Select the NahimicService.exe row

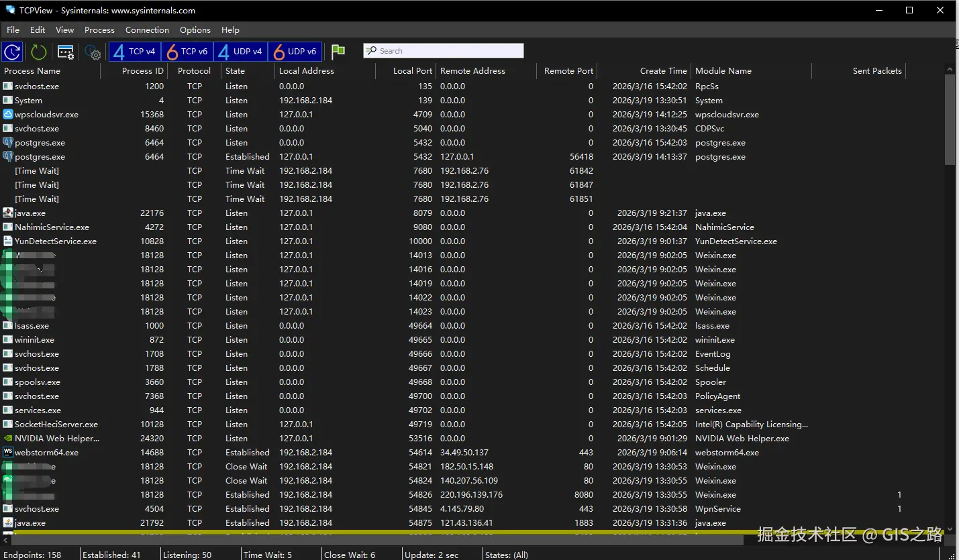(x=472, y=227)
